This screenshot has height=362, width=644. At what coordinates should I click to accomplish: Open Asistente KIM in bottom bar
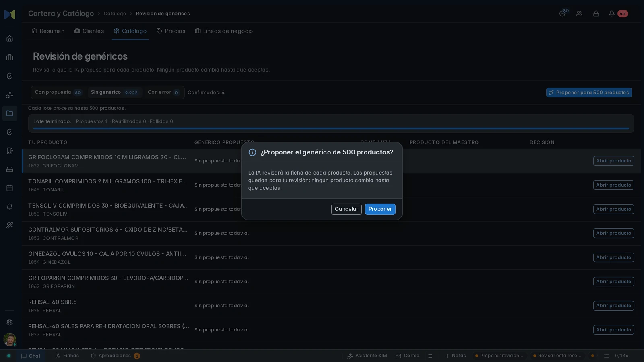point(367,356)
